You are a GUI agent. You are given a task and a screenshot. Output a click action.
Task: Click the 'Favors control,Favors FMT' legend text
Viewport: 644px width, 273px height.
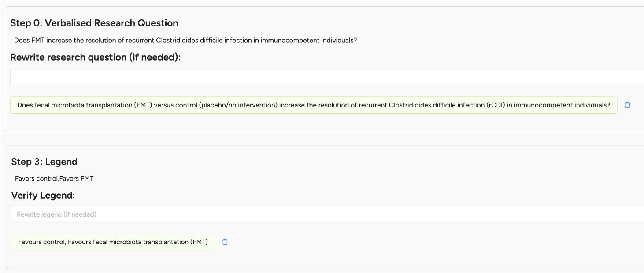[x=54, y=178]
